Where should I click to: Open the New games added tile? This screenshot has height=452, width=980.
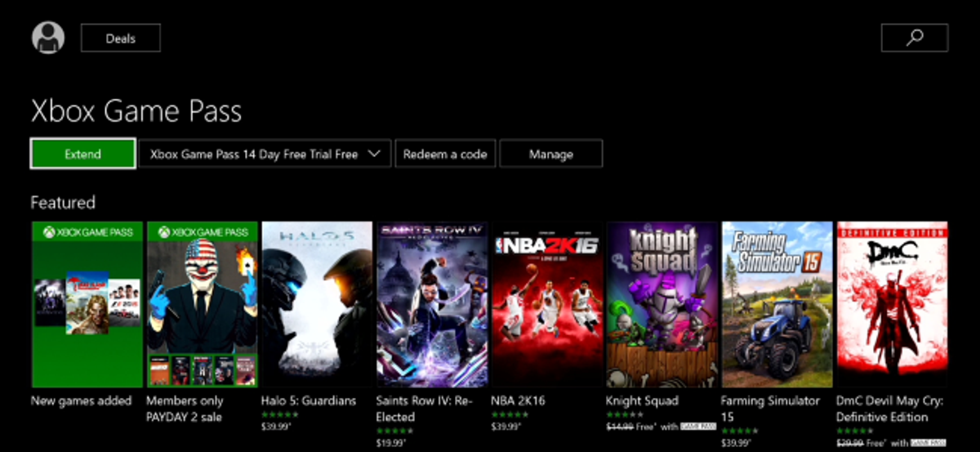pos(87,304)
